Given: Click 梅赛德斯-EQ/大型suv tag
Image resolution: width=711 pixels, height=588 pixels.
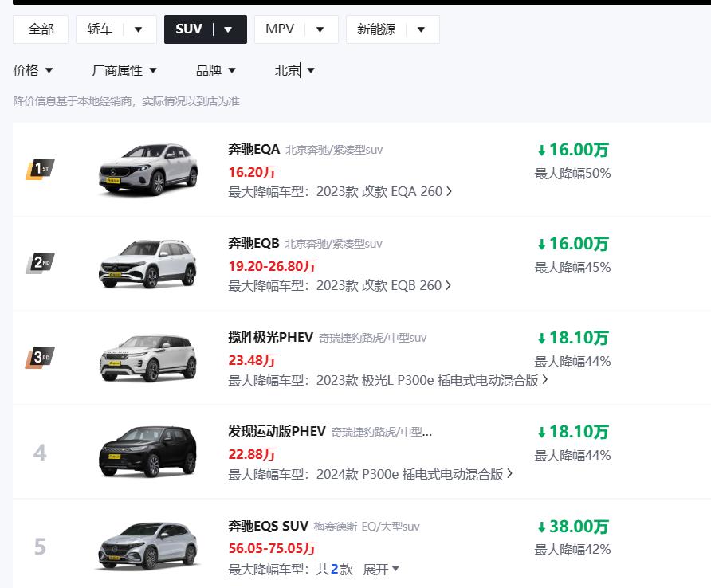Looking at the screenshot, I should click(367, 527).
